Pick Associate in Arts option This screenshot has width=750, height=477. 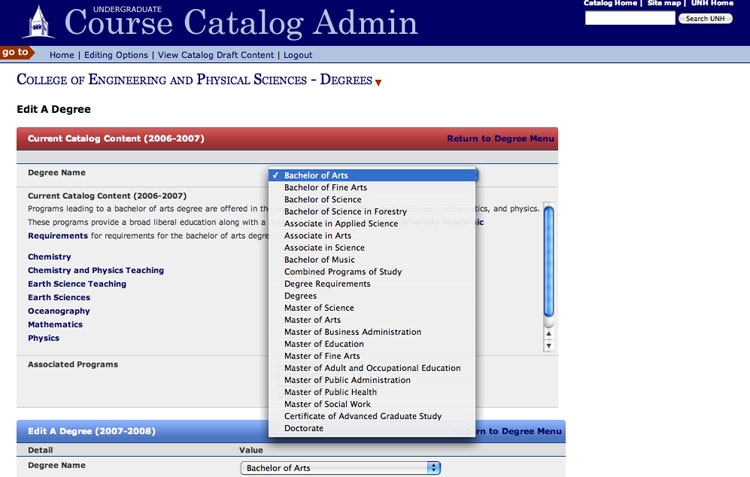click(373, 235)
